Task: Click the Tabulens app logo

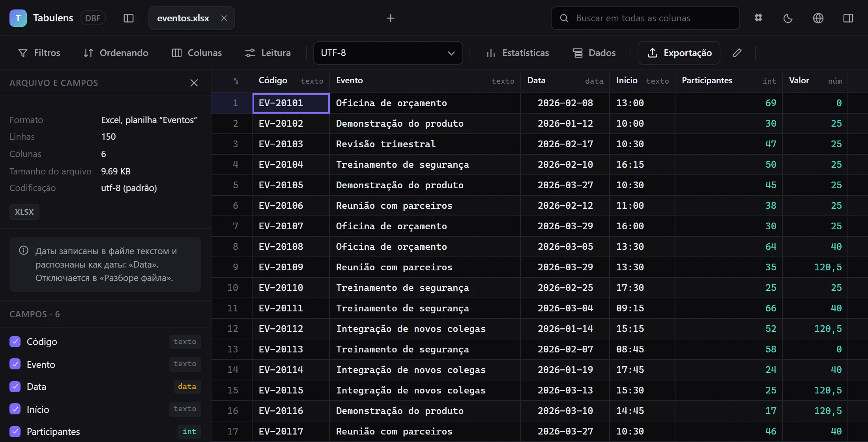Action: (18, 18)
